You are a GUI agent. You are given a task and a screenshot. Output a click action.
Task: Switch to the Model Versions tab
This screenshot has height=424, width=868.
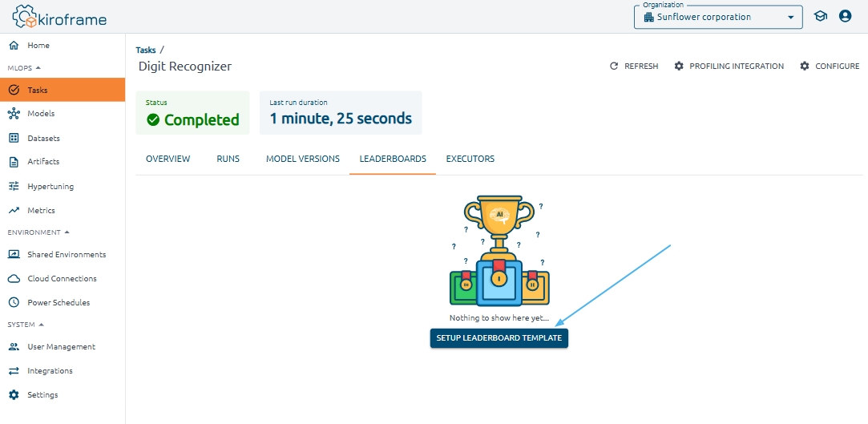302,159
